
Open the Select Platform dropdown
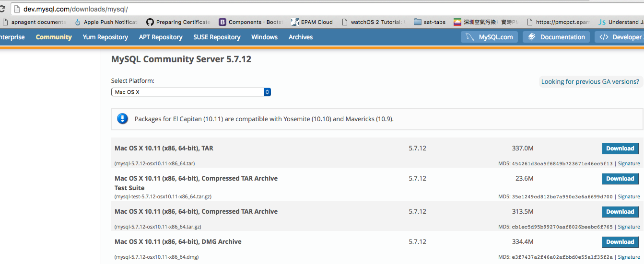pos(191,92)
